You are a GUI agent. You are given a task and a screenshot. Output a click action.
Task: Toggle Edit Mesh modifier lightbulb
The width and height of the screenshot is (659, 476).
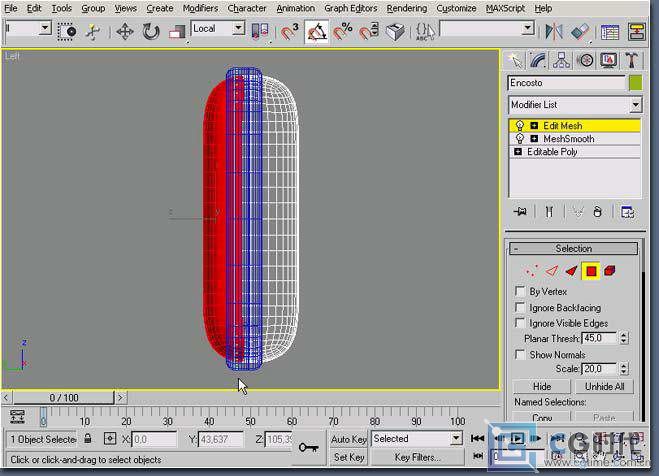(x=519, y=126)
